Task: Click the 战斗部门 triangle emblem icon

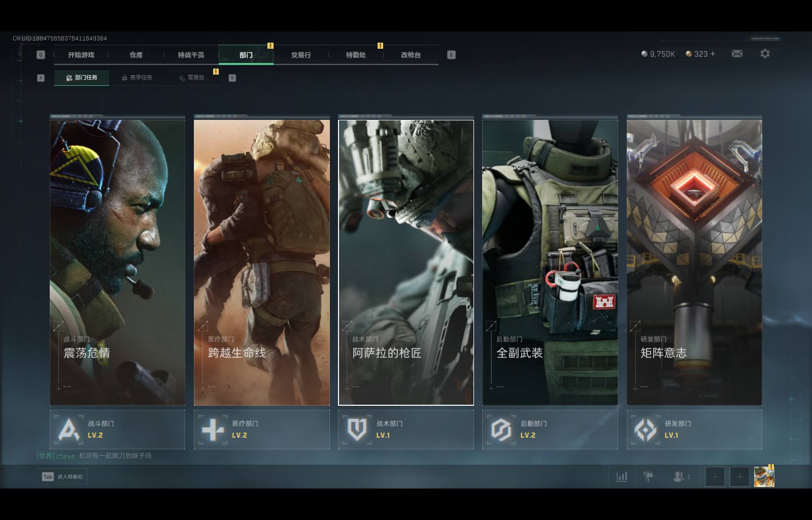Action: (69, 430)
